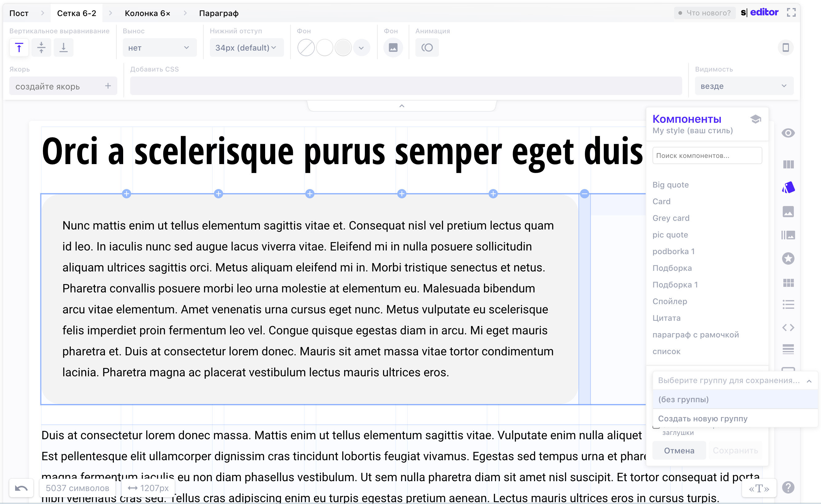The height and width of the screenshot is (504, 821).
Task: Open the star icon in sidebar
Action: 788,259
